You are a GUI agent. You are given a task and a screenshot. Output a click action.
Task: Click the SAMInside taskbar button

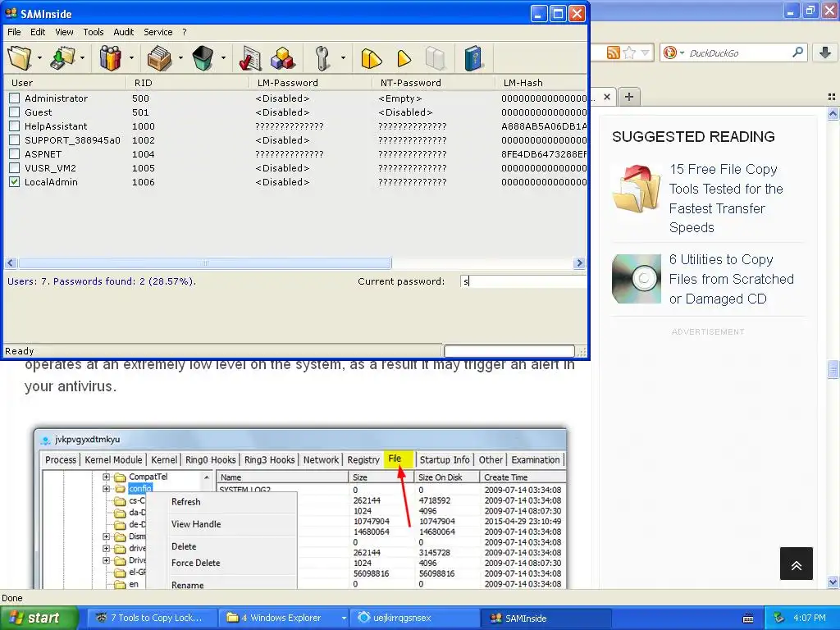pyautogui.click(x=546, y=619)
